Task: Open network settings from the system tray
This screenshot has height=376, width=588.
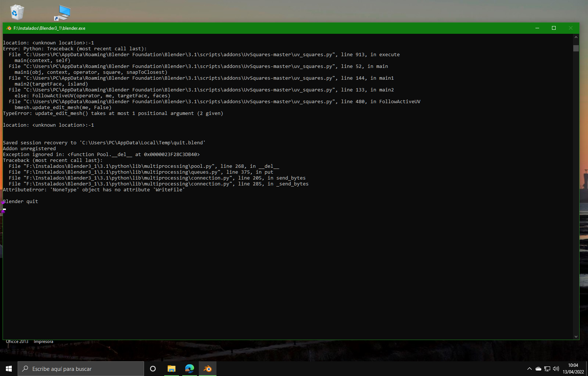Action: click(547, 369)
